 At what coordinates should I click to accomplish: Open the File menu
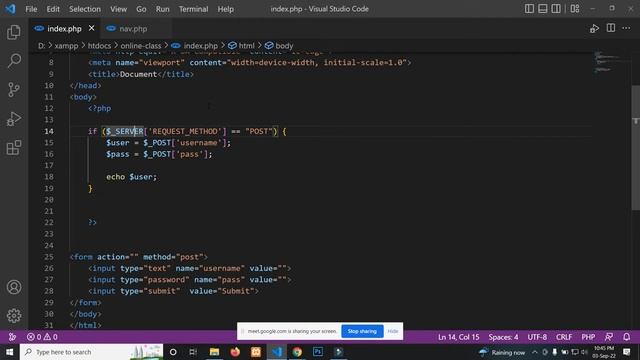31,9
